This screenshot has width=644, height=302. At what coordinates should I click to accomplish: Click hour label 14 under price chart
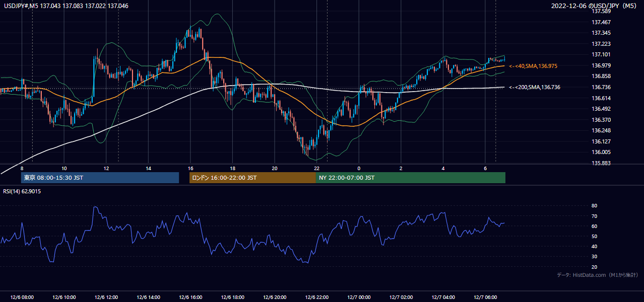click(148, 168)
